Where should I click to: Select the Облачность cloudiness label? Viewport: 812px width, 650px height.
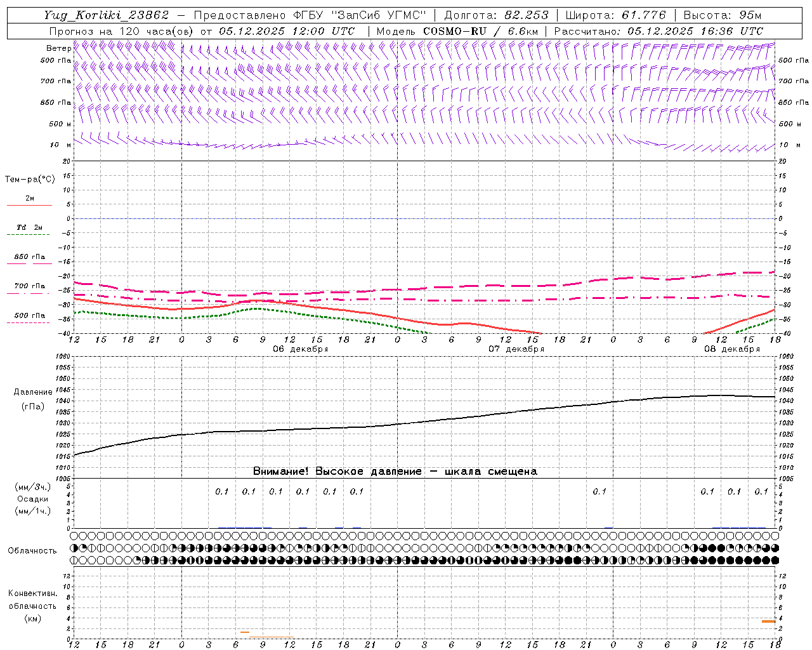pos(32,551)
